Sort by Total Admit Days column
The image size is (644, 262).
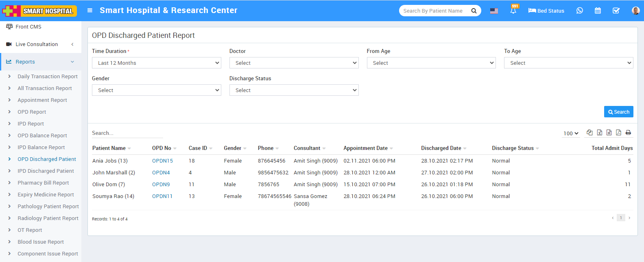pos(612,148)
